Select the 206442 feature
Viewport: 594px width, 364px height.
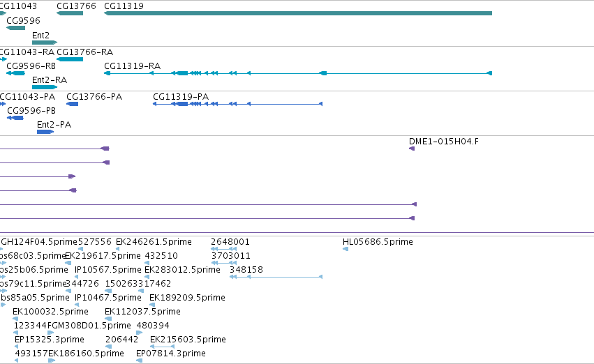[108, 347]
